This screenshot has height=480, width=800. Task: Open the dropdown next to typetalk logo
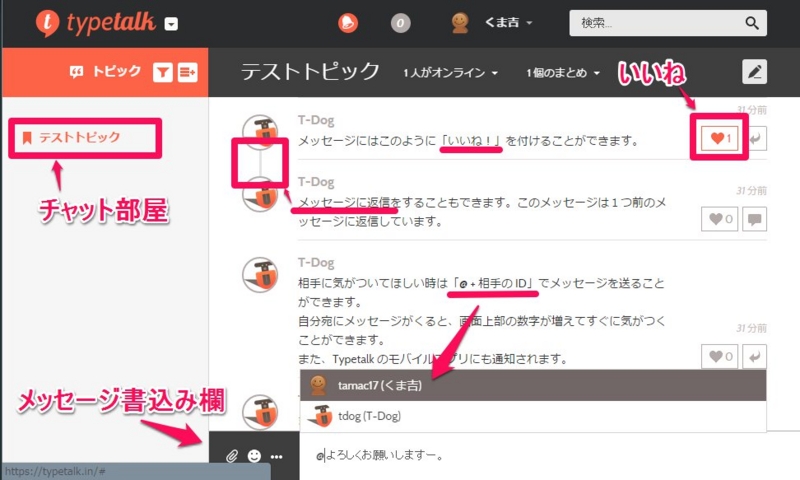(171, 24)
